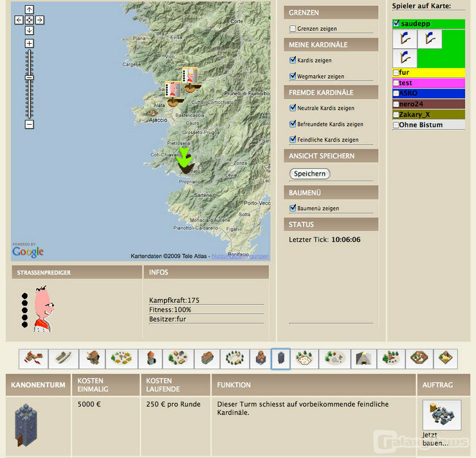Check the player Zakary_X checkbox
The height and width of the screenshot is (458, 476).
pyautogui.click(x=396, y=114)
